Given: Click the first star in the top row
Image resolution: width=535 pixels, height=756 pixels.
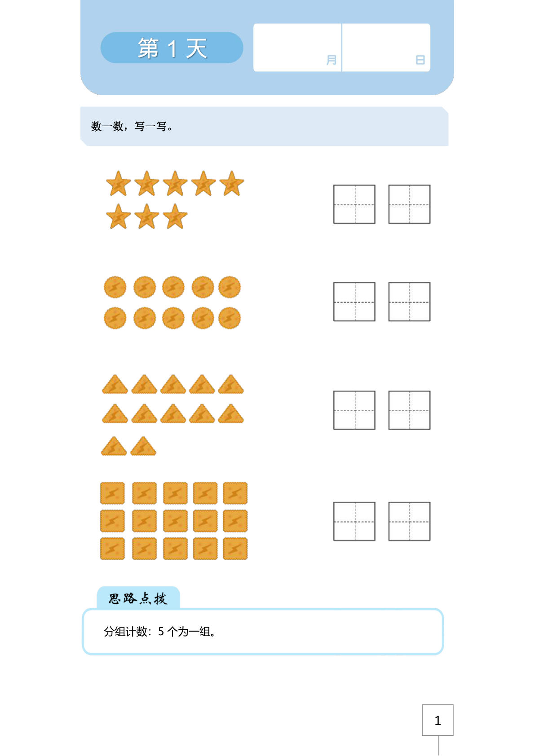Looking at the screenshot, I should [x=118, y=184].
